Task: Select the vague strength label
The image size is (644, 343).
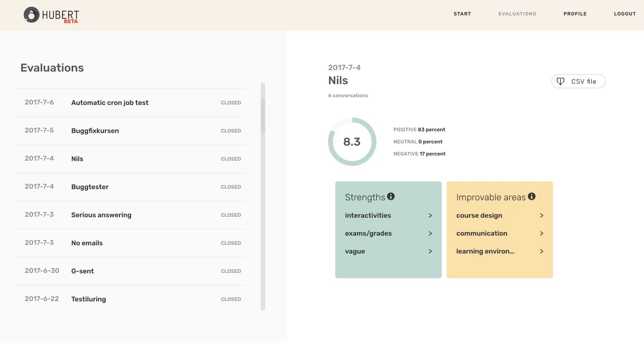Action: click(x=355, y=251)
